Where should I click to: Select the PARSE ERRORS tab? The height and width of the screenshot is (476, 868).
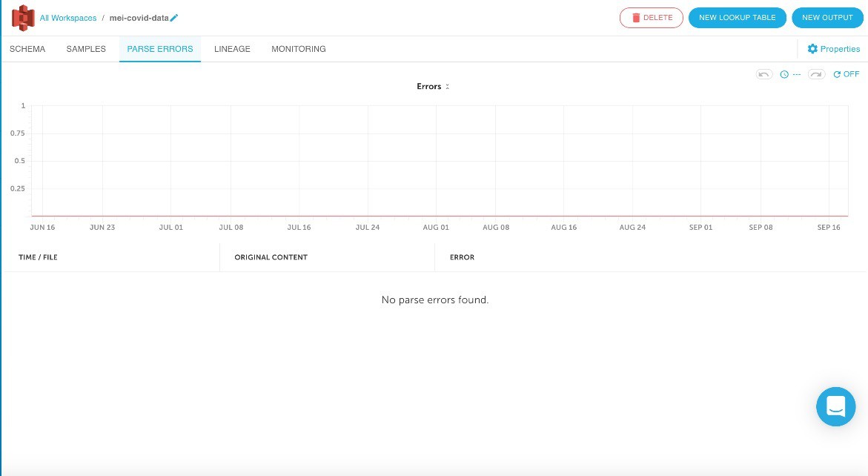[160, 49]
